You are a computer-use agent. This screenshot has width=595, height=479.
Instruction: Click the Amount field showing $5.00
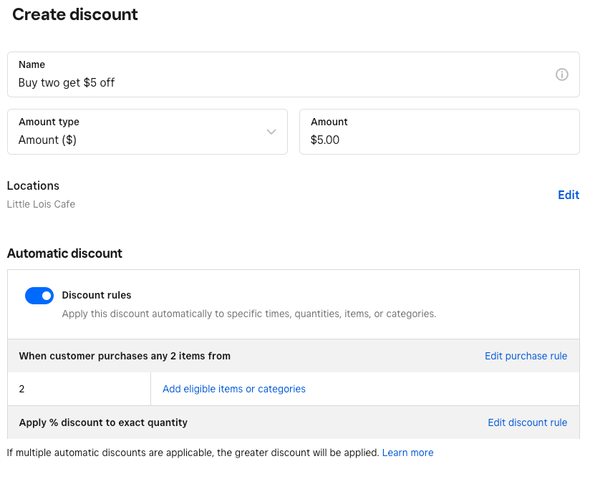(439, 132)
